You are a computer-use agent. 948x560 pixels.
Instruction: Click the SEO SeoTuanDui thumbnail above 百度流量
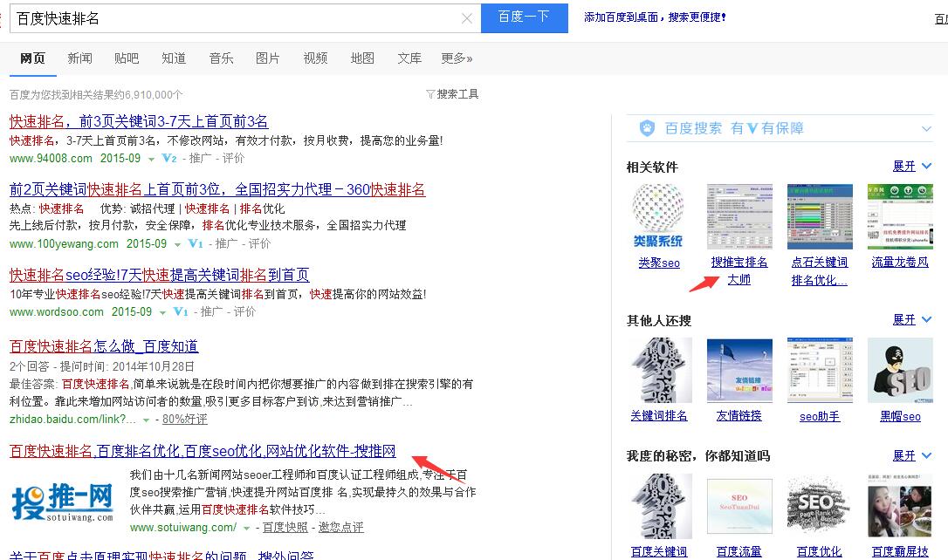click(x=739, y=506)
